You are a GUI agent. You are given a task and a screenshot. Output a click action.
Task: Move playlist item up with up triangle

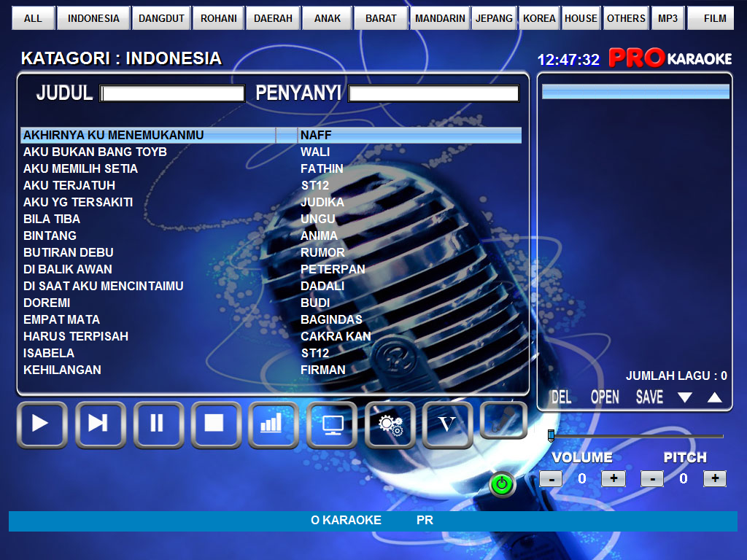[714, 397]
